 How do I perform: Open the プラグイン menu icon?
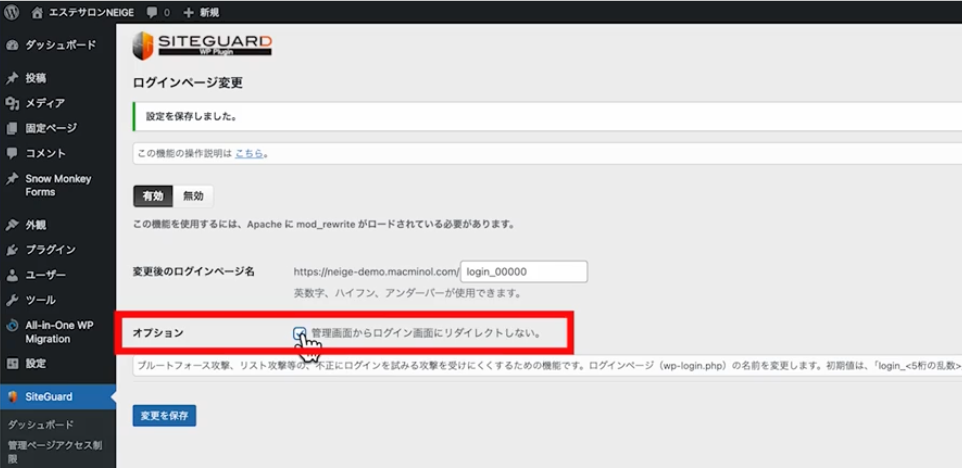[12, 250]
